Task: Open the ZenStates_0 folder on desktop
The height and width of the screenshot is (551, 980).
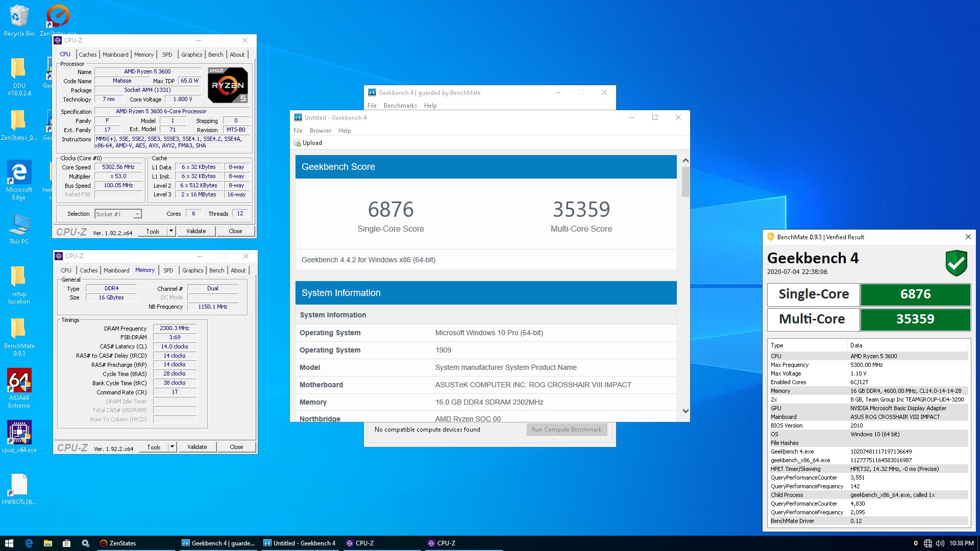Action: [19, 125]
